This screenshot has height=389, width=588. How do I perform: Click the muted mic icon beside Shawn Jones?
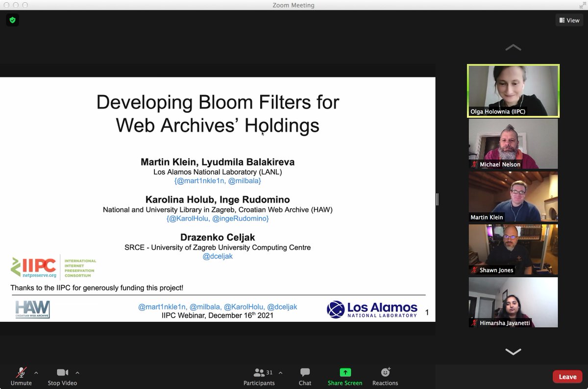click(474, 270)
